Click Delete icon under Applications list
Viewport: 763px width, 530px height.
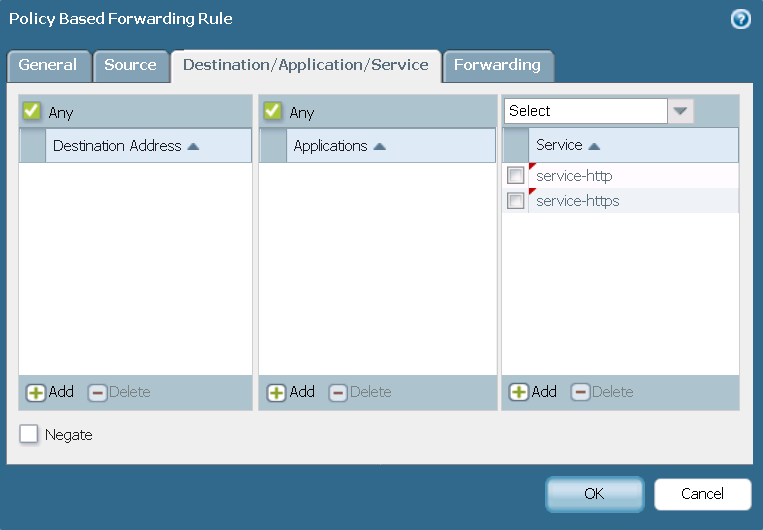(338, 392)
